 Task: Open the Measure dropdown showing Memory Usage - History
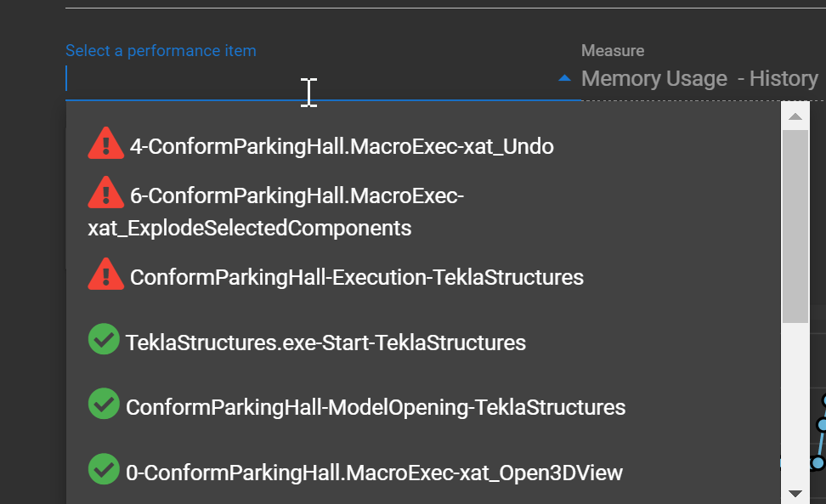click(699, 77)
